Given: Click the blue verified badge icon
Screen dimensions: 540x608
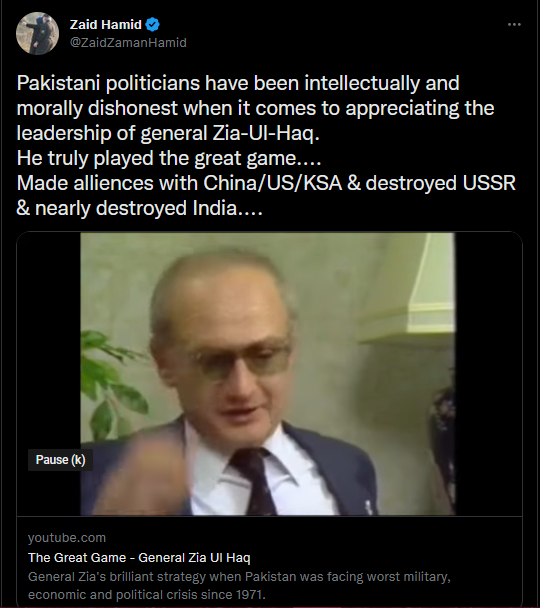Looking at the screenshot, I should 152,25.
